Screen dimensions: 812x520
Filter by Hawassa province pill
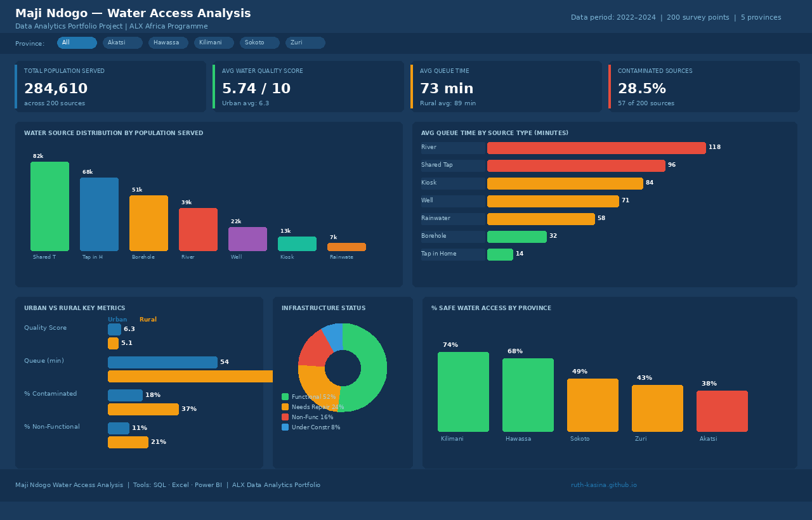168,42
